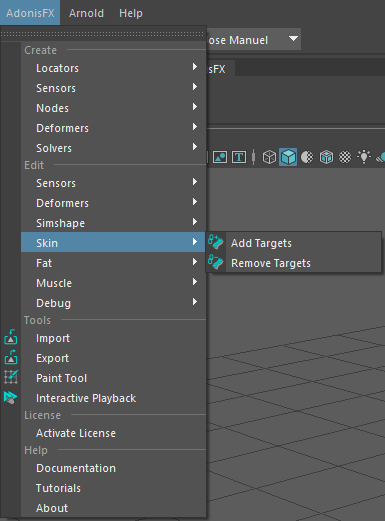Click the Remove Targets icon
The image size is (385, 521).
[216, 262]
